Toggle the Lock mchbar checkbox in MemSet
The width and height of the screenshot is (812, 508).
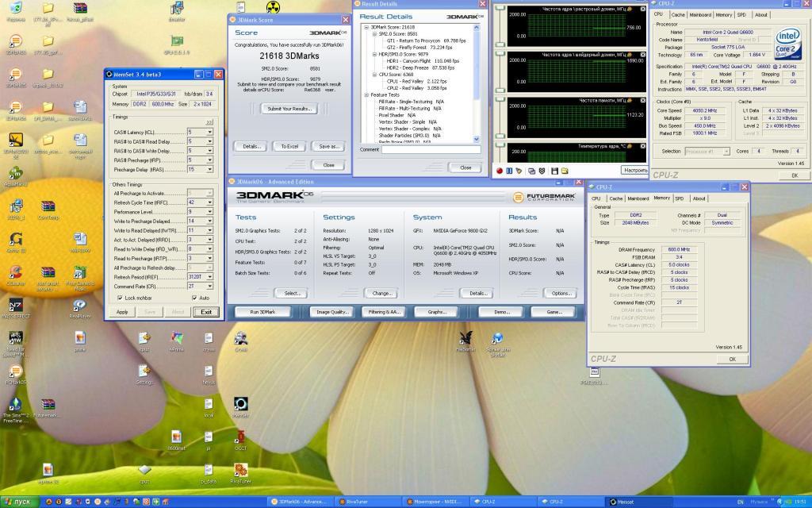click(x=121, y=298)
